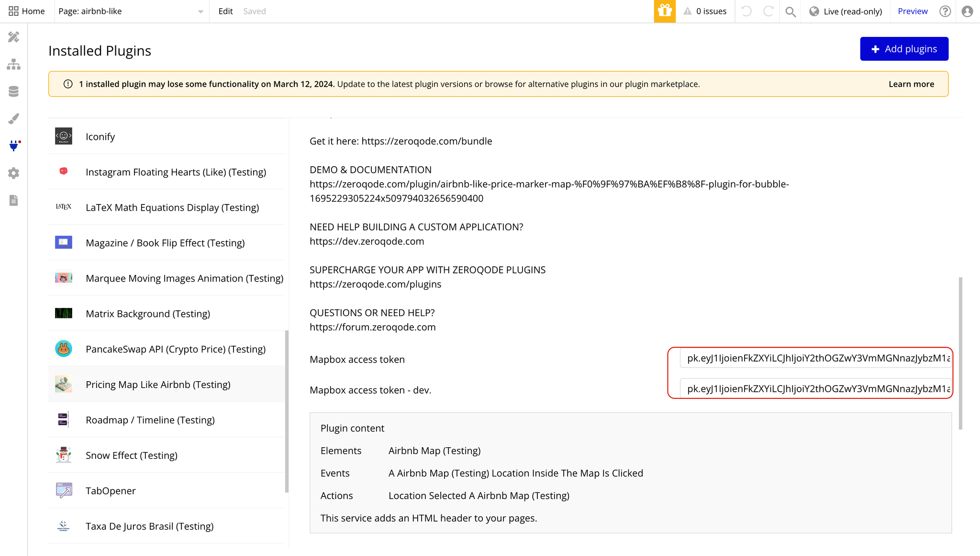The height and width of the screenshot is (556, 980).
Task: Open the help question mark icon
Action: click(x=945, y=11)
